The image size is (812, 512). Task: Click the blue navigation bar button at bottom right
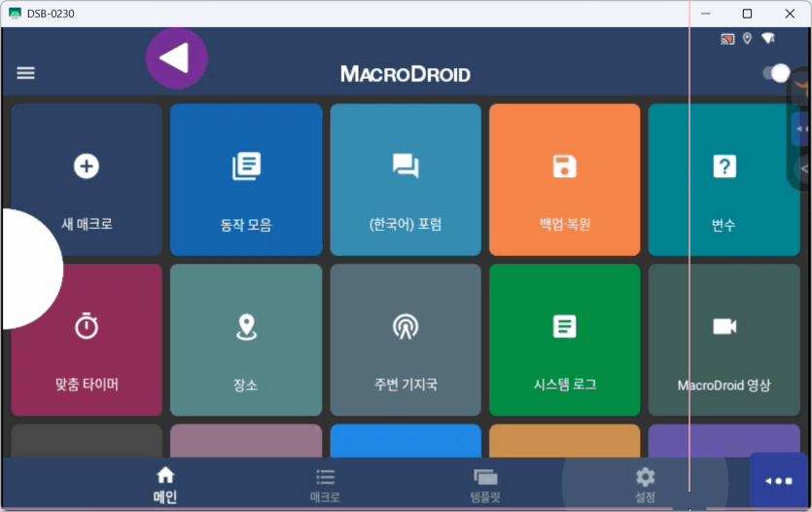point(779,481)
